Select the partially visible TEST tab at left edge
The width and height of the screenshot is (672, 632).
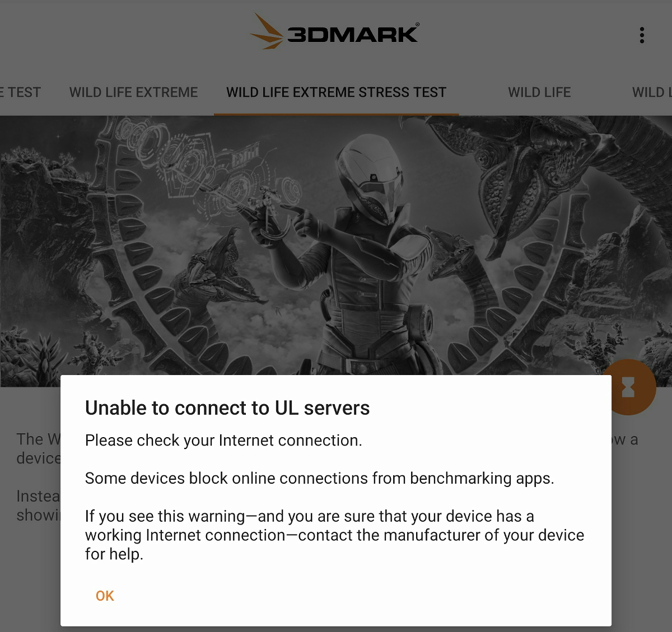pos(21,92)
